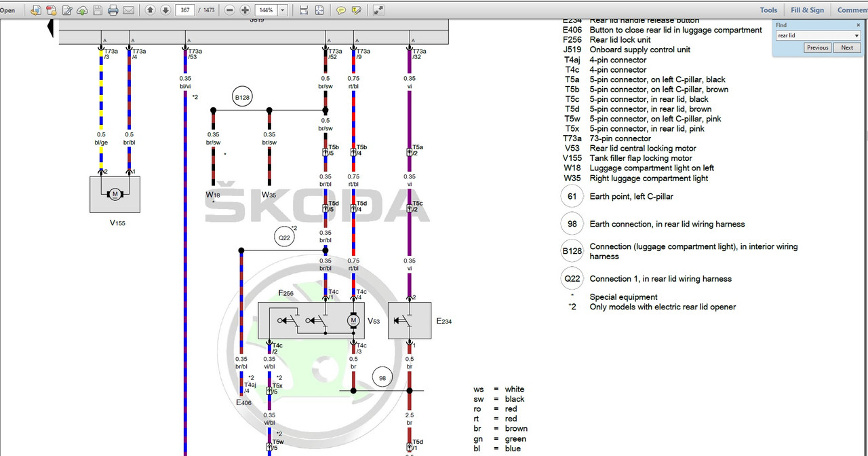Click legend text 'Earth point, left C-pillar'

tap(631, 197)
